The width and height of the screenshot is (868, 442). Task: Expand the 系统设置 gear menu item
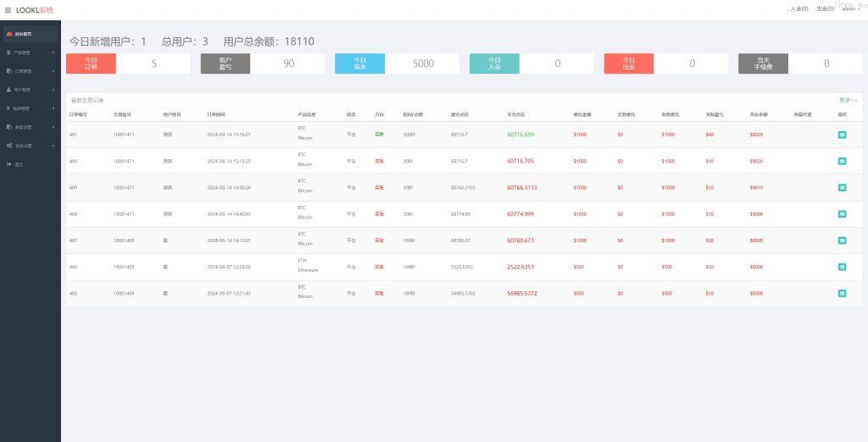[x=30, y=146]
